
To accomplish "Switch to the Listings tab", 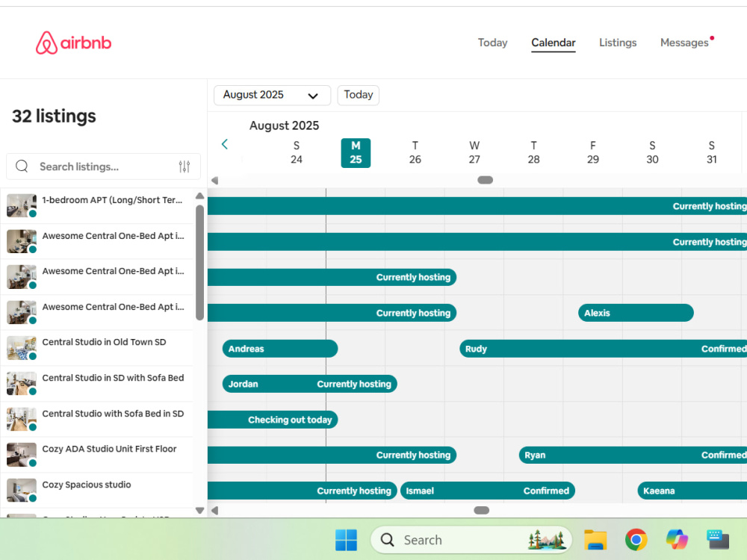I will click(618, 43).
